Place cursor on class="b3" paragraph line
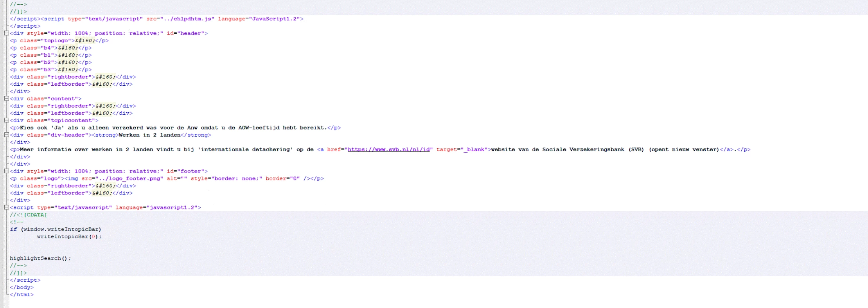Viewport: 868px width, 308px height. pyautogui.click(x=51, y=70)
